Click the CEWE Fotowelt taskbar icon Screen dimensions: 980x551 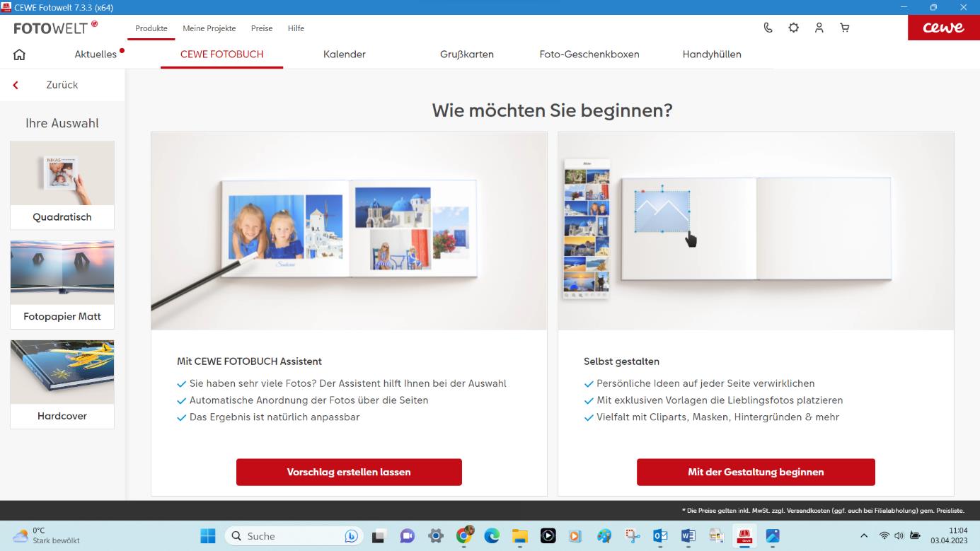744,536
